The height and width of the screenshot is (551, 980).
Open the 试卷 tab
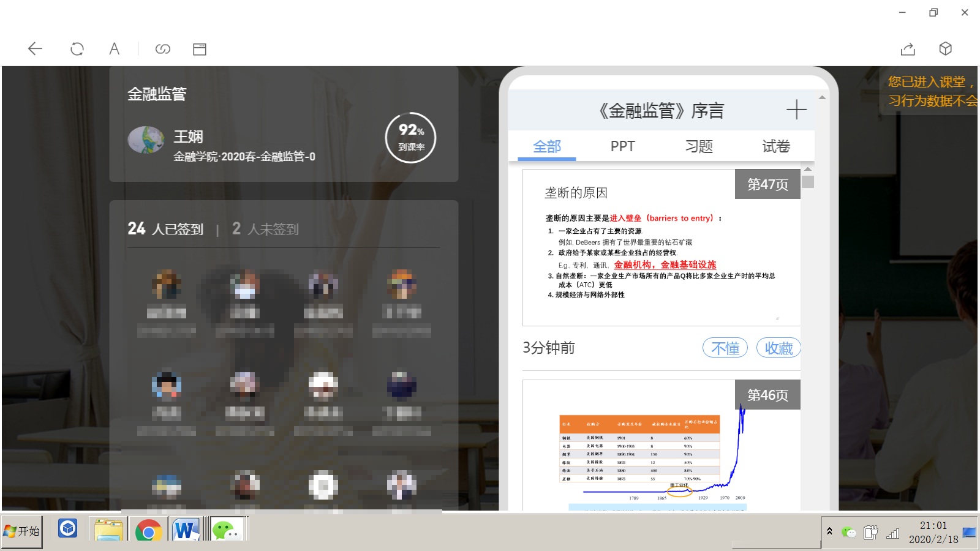pyautogui.click(x=775, y=146)
